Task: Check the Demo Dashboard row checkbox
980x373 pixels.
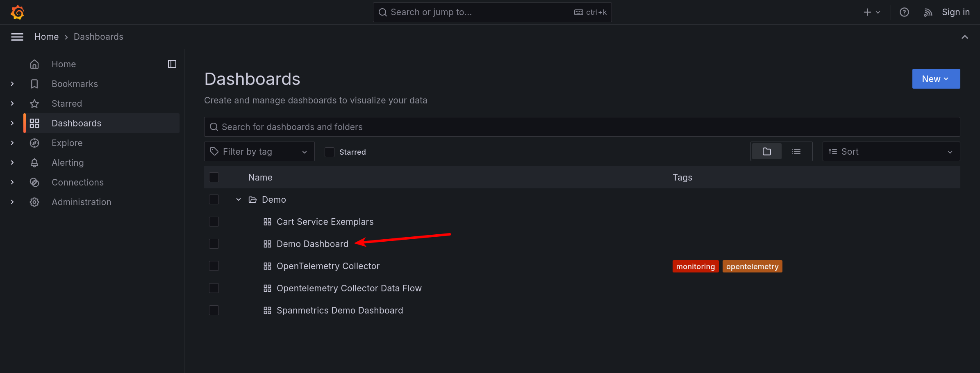Action: pyautogui.click(x=214, y=243)
